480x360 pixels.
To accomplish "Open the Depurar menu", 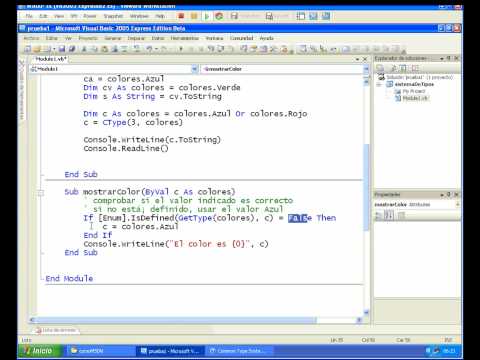I will point(136,38).
